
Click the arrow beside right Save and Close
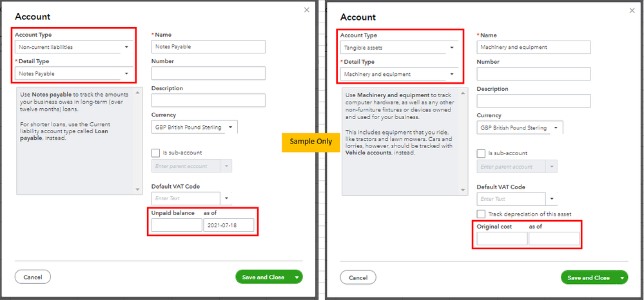pos(622,277)
